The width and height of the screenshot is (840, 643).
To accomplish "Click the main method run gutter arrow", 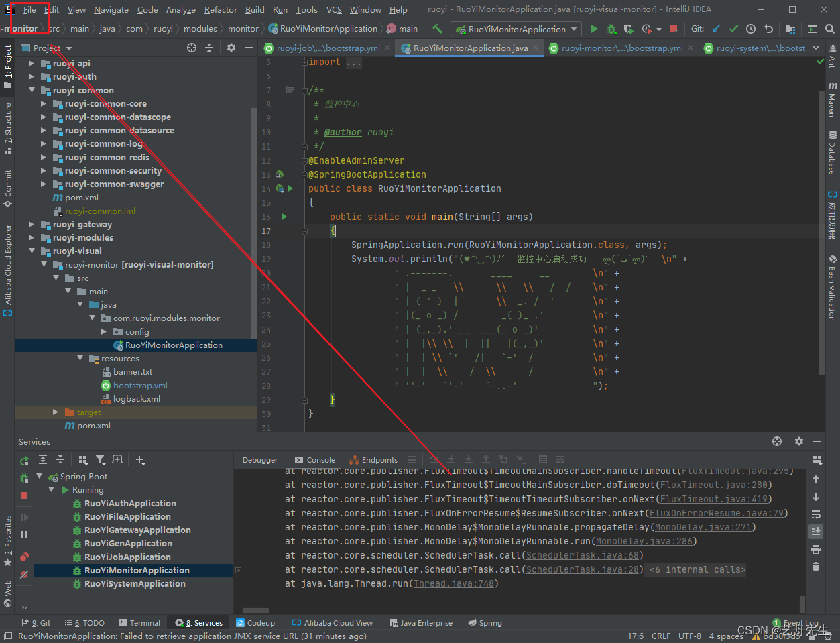I will tap(284, 217).
